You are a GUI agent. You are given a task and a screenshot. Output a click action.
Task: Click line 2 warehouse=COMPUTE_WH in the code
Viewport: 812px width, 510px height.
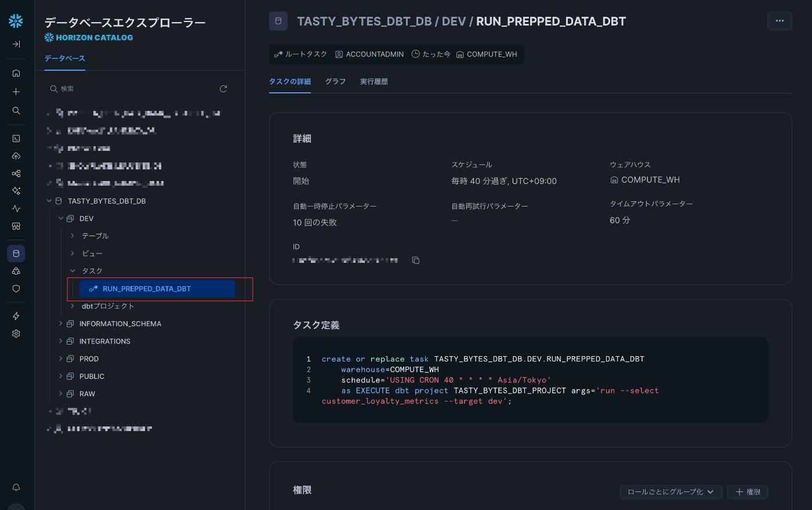390,370
